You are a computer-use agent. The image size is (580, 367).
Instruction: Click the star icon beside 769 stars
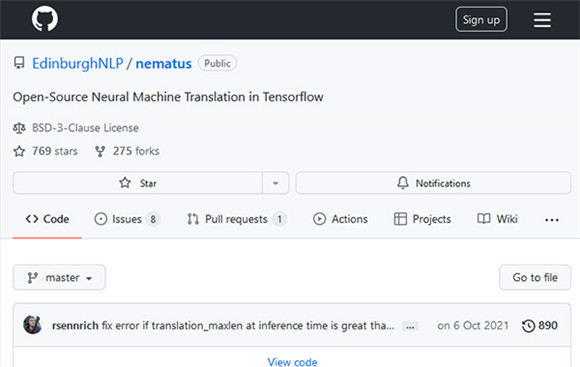coord(19,151)
